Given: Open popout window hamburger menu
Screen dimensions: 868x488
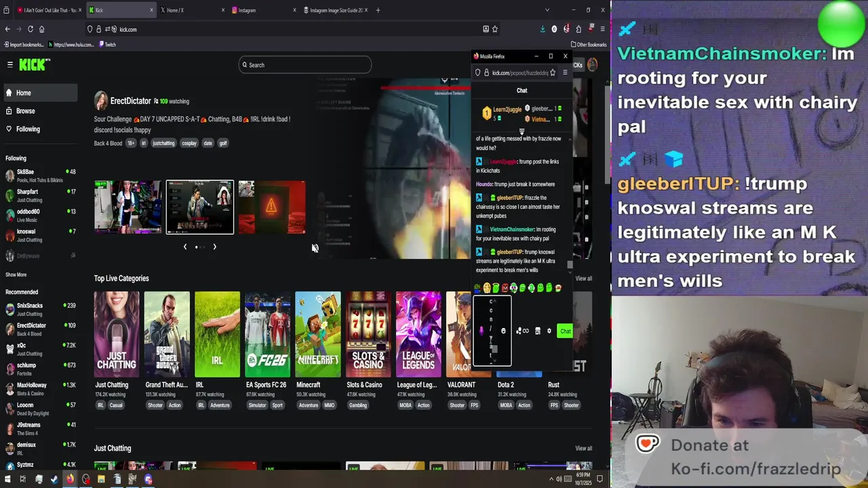Looking at the screenshot, I should tap(565, 73).
